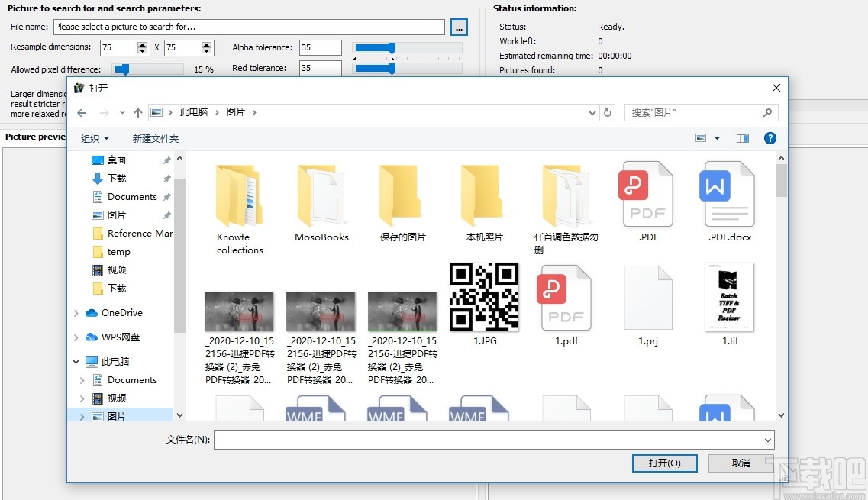Select the 1.JPG QR code thumbnail

pyautogui.click(x=484, y=296)
